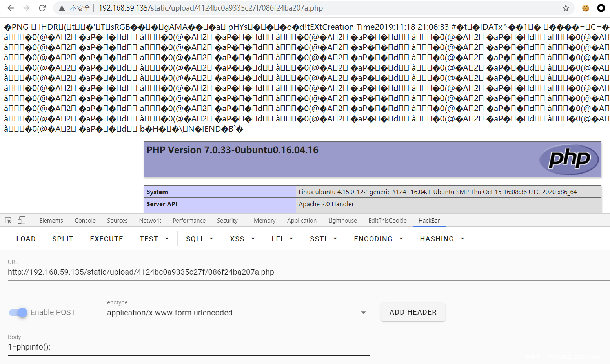
Task: Open the enctype dropdown
Action: (x=238, y=313)
